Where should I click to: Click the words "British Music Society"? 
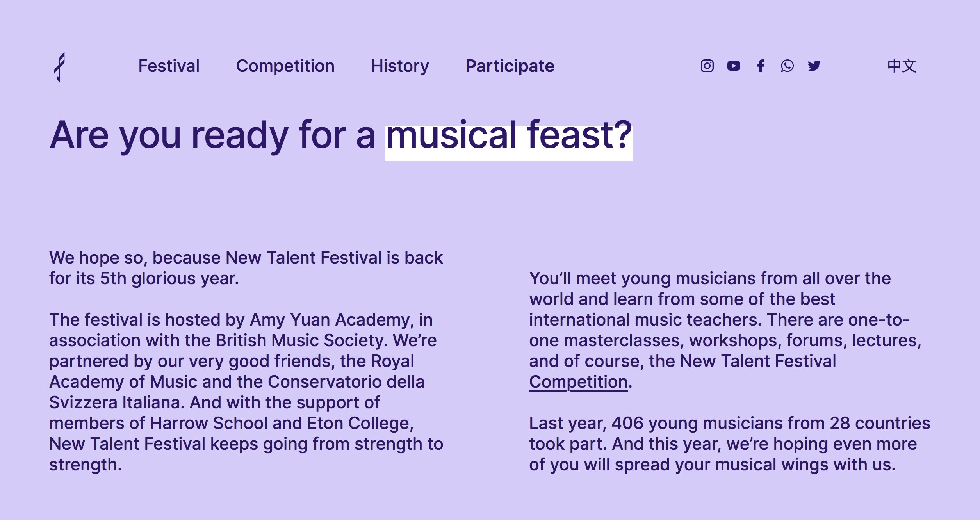tap(301, 340)
